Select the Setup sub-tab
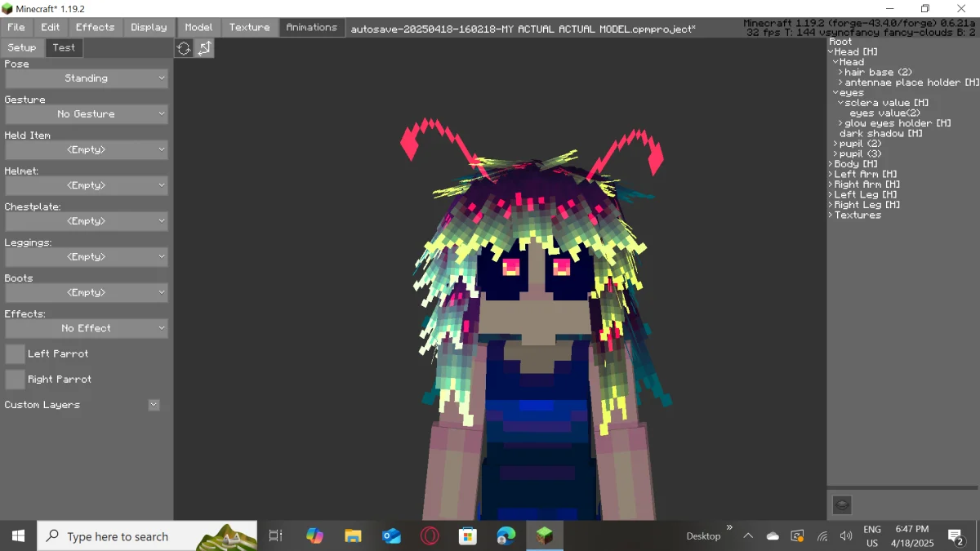 pyautogui.click(x=22, y=47)
